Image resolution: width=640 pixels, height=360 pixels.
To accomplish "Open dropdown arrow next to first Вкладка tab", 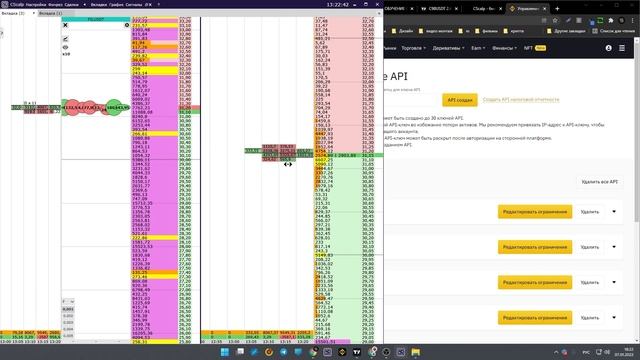I will (x=33, y=13).
